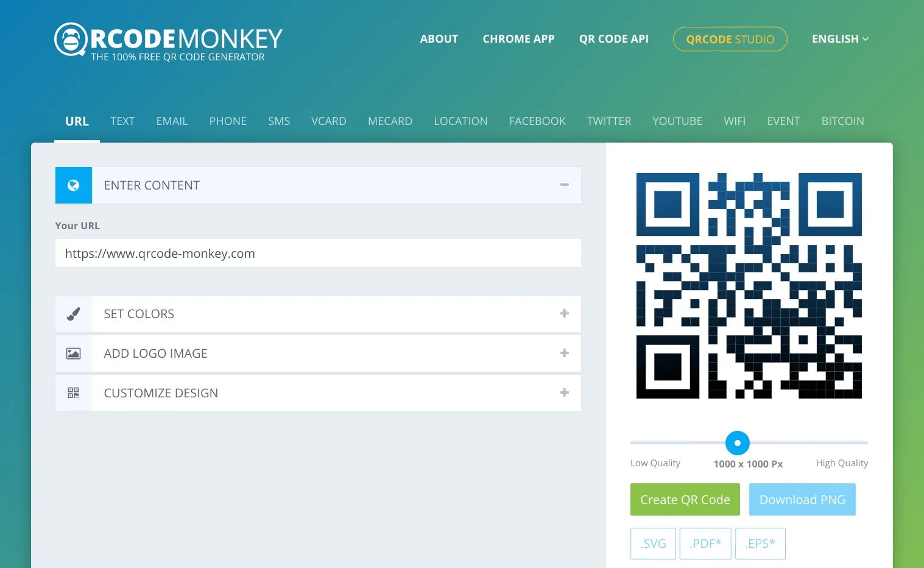This screenshot has height=568, width=924.
Task: Expand Add Logo Image with the plus icon
Action: [x=565, y=353]
